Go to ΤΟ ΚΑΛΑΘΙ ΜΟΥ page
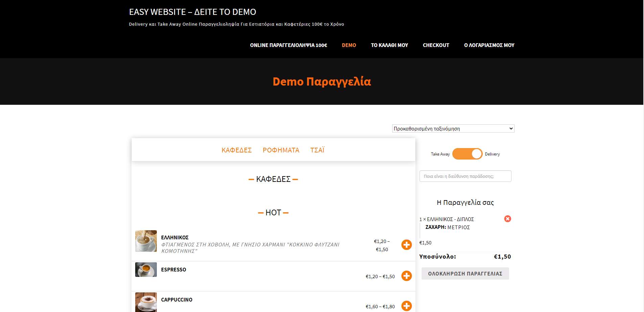The width and height of the screenshot is (644, 312). coord(389,45)
